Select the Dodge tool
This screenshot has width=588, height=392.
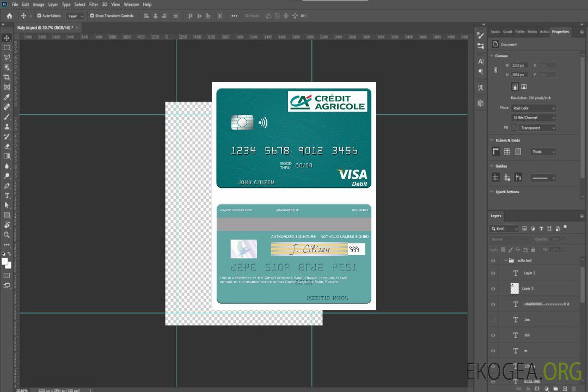click(7, 175)
